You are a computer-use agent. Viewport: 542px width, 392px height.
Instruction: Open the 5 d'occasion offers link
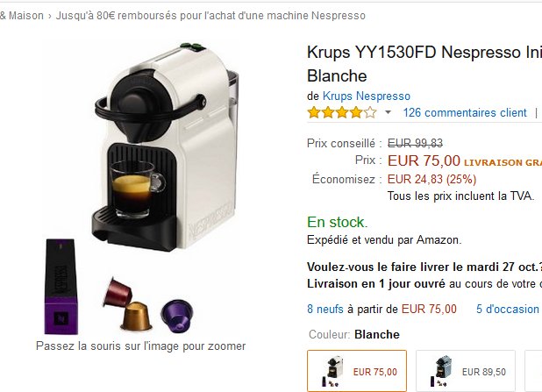tap(508, 309)
